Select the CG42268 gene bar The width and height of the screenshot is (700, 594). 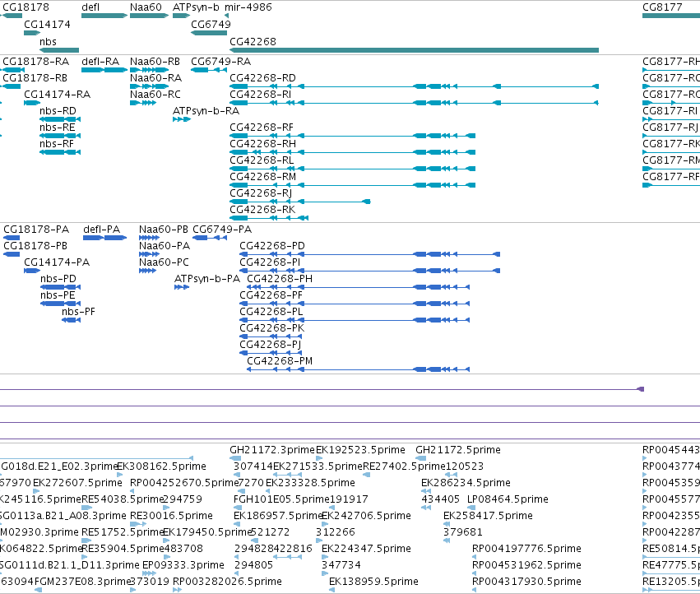[414, 50]
